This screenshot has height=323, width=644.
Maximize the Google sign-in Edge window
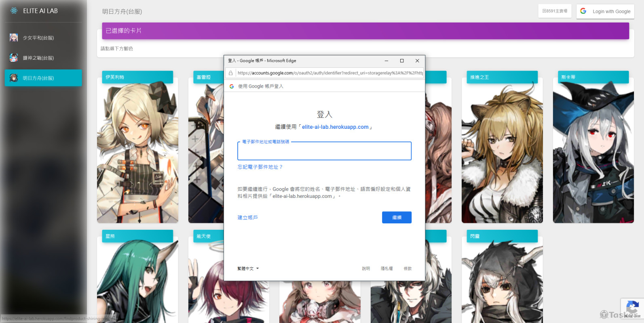pyautogui.click(x=402, y=61)
